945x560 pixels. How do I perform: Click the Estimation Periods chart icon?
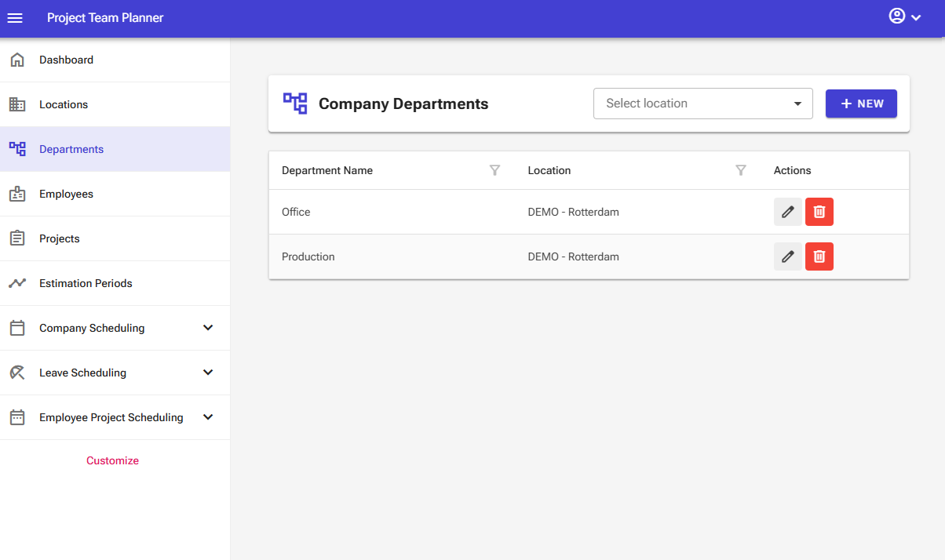(x=17, y=283)
